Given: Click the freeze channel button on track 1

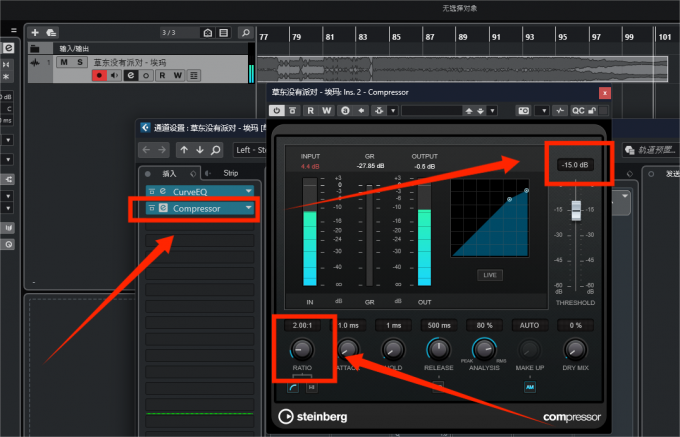Looking at the screenshot, I should (146, 75).
